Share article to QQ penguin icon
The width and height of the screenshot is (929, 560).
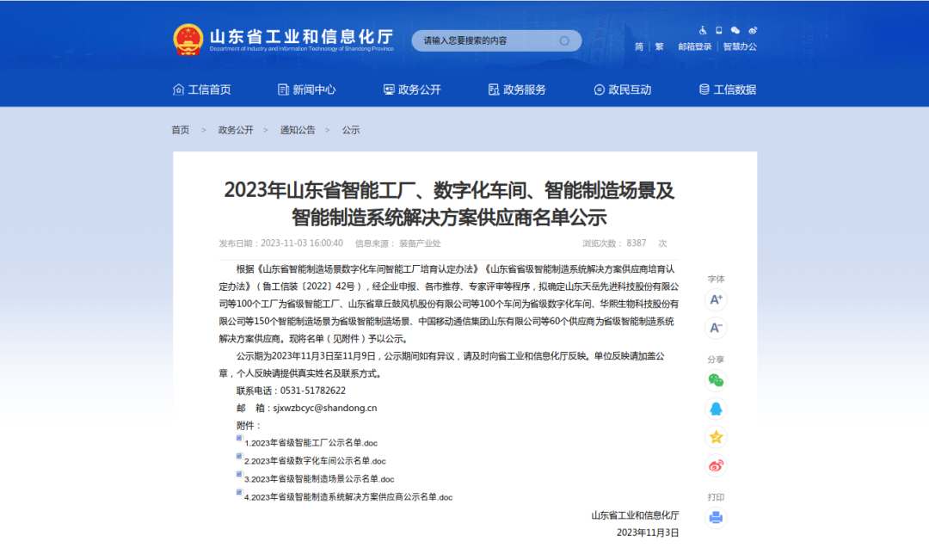[x=716, y=409]
